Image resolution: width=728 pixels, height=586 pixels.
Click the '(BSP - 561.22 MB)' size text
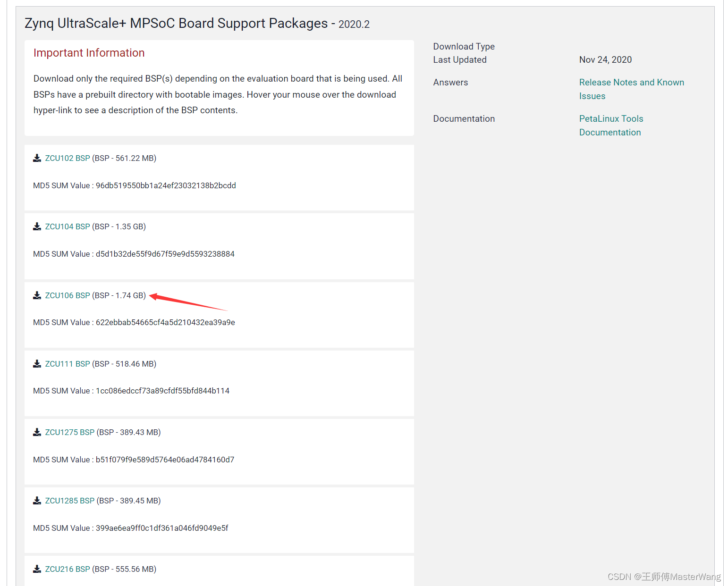pos(124,158)
